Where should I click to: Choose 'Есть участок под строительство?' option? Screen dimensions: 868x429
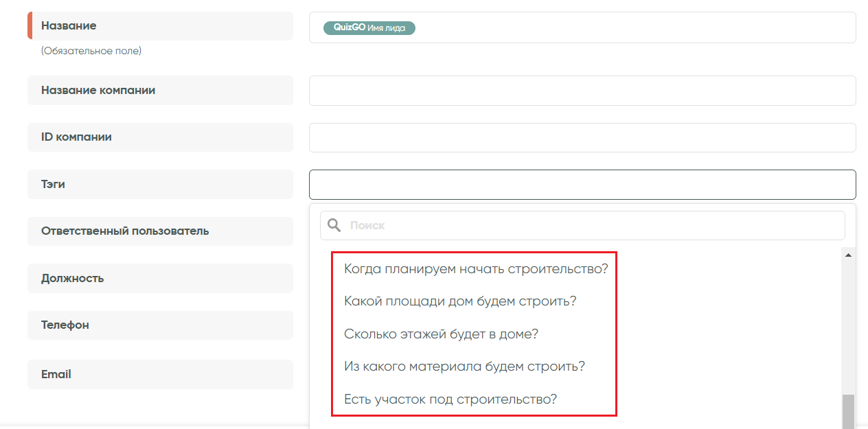tap(450, 399)
